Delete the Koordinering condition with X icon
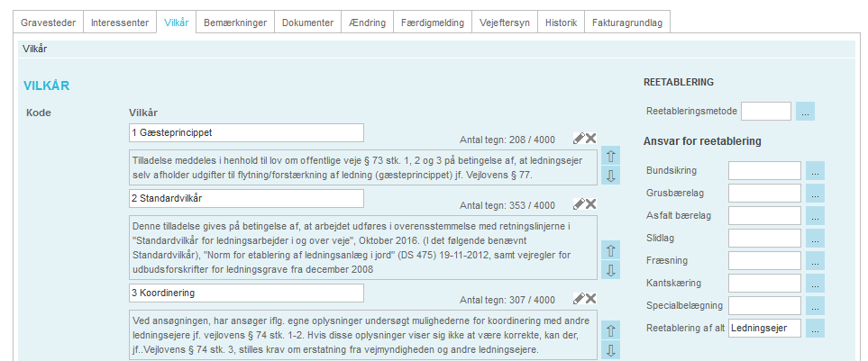868x361 pixels. point(591,298)
